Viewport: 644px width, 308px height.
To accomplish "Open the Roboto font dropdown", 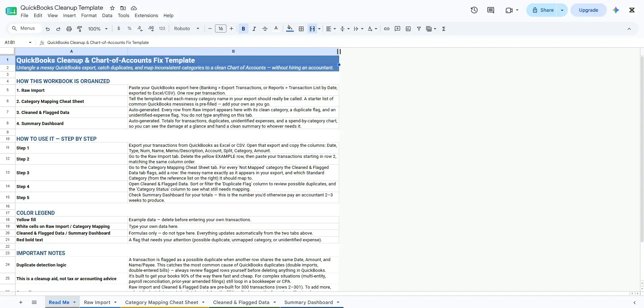I will point(186,29).
